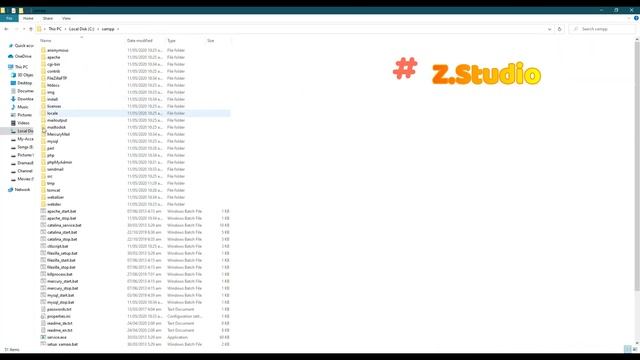This screenshot has width=640, height=360.
Task: Open recent locations dropdown arrow
Action: pyautogui.click(x=24, y=29)
